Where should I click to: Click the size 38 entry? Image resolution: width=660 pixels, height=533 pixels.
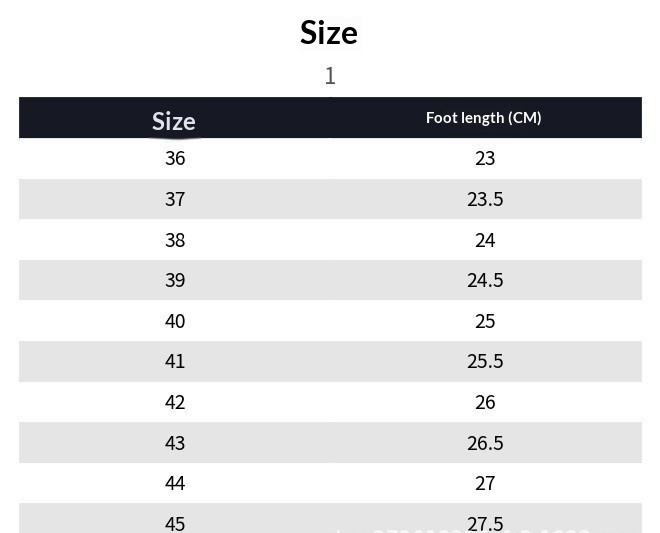pyautogui.click(x=175, y=240)
